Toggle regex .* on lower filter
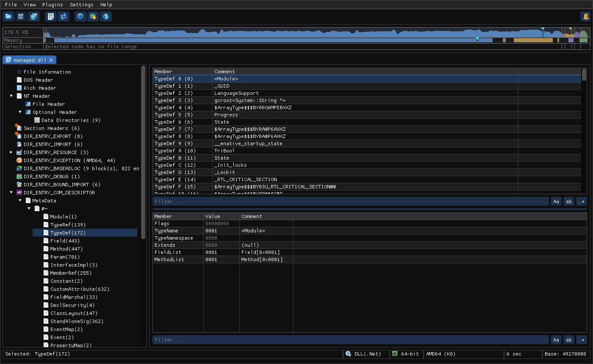The width and height of the screenshot is (593, 364). (582, 340)
